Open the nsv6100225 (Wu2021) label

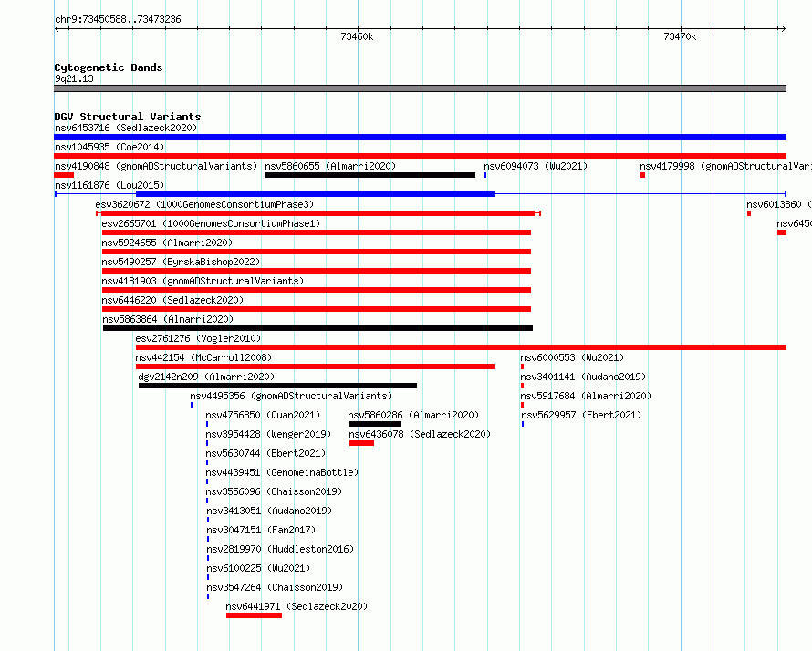[258, 568]
